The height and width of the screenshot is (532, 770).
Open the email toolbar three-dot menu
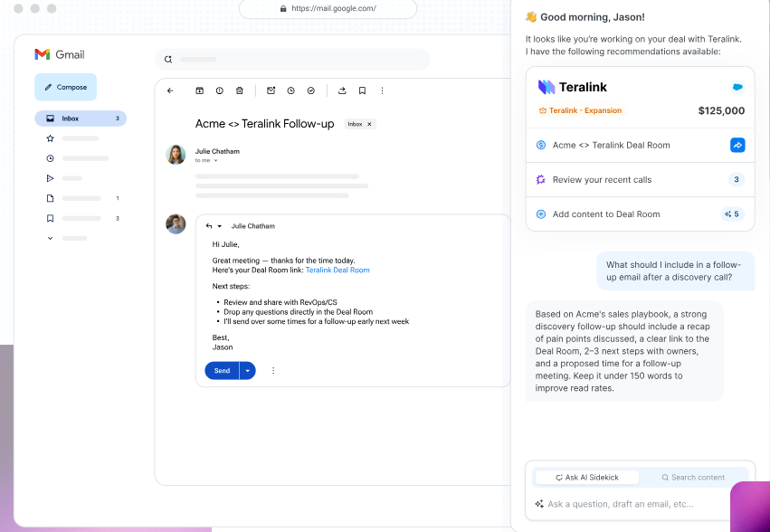382,90
